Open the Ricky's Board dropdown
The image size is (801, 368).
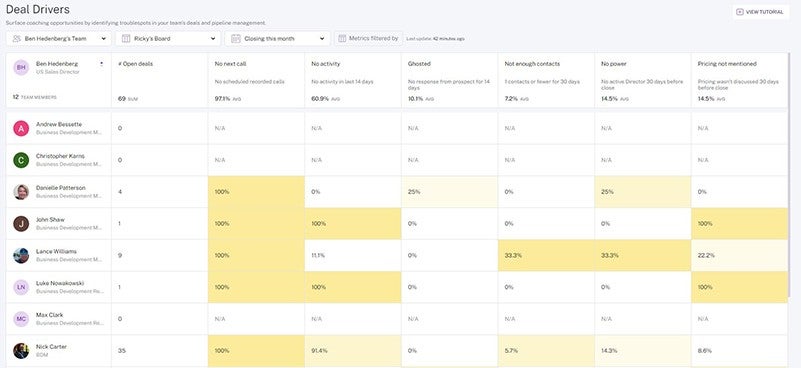(x=168, y=38)
